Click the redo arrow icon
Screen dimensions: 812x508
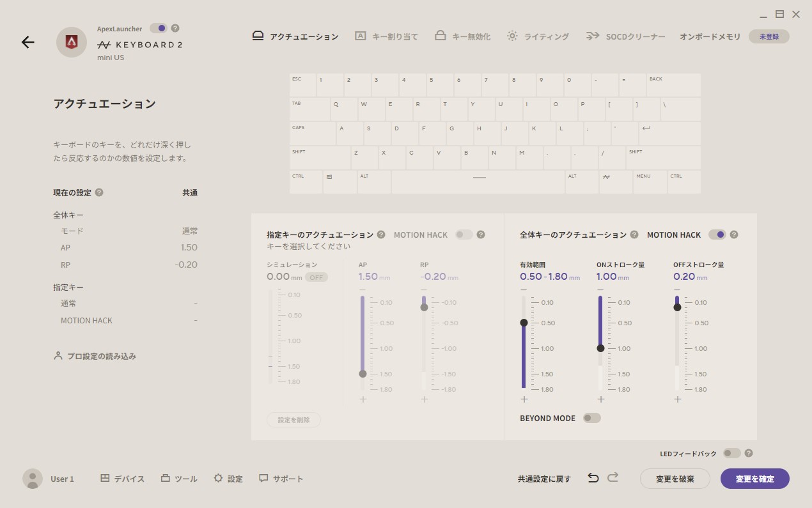coord(612,477)
